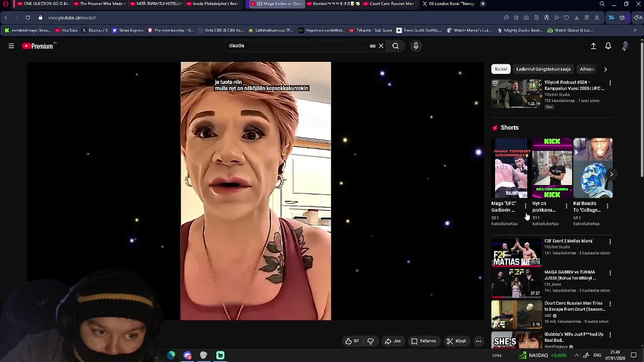Open more actions ellipsis under the video

(x=478, y=341)
